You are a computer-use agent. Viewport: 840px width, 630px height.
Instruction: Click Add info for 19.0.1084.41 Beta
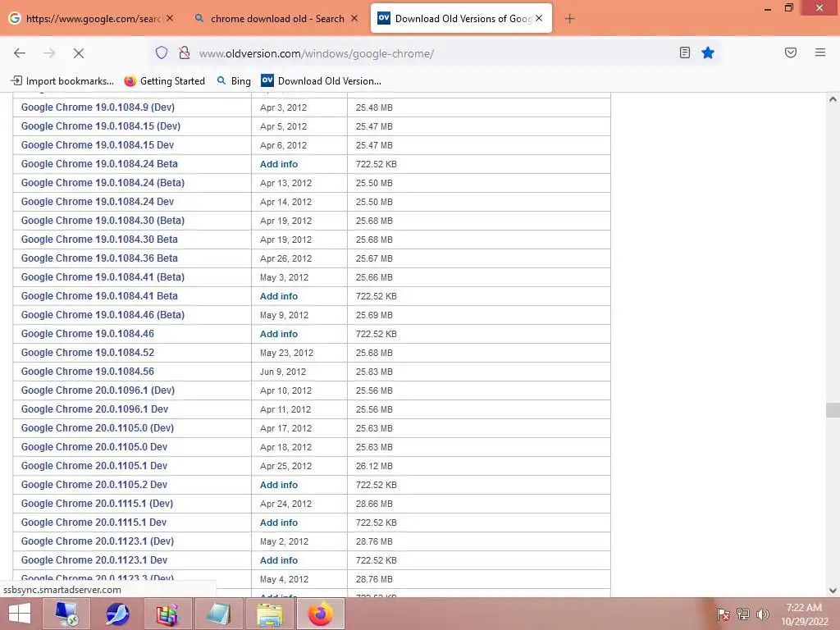279,296
